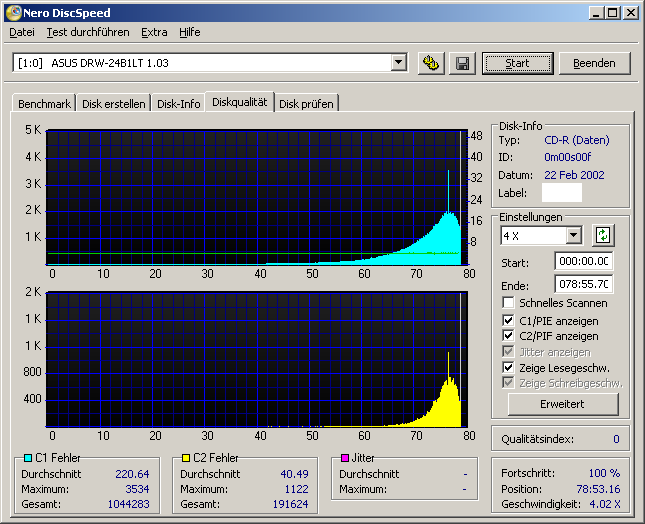The width and height of the screenshot is (645, 524).
Task: Toggle Jitter anzeigen checkbox
Action: point(508,352)
